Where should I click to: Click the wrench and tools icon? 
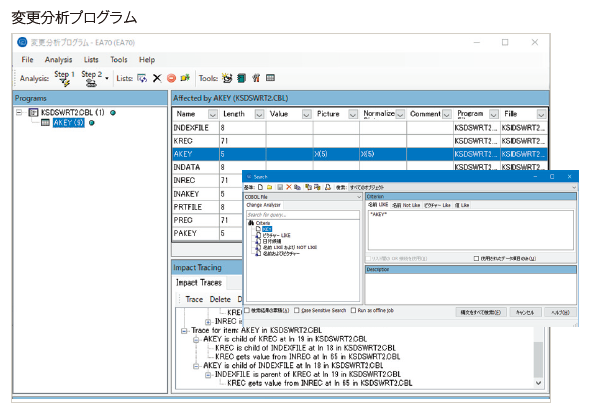(x=256, y=78)
